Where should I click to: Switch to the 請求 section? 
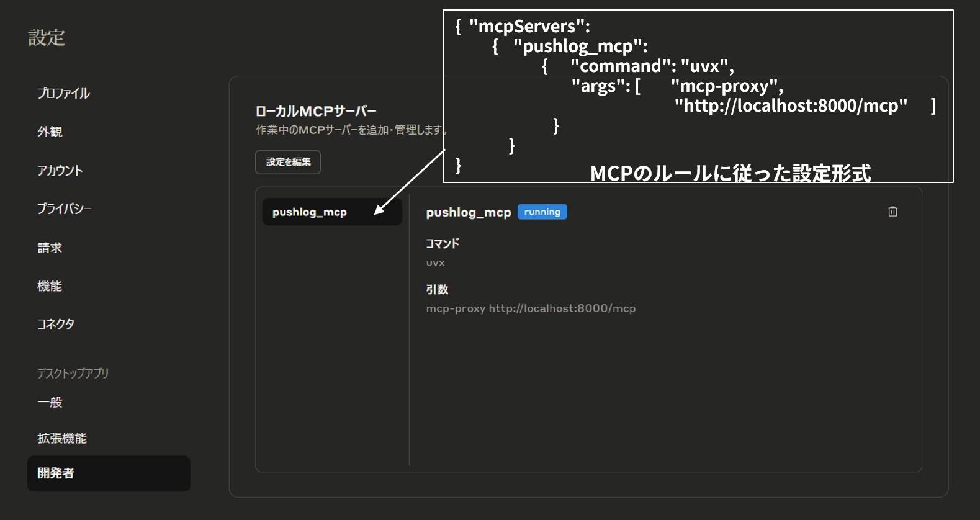point(50,248)
